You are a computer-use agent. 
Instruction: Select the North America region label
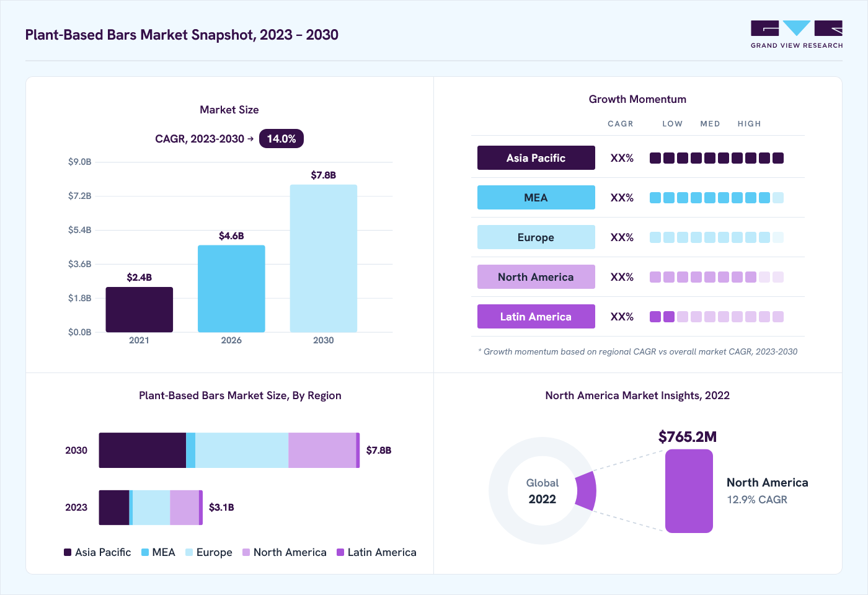[x=536, y=277]
